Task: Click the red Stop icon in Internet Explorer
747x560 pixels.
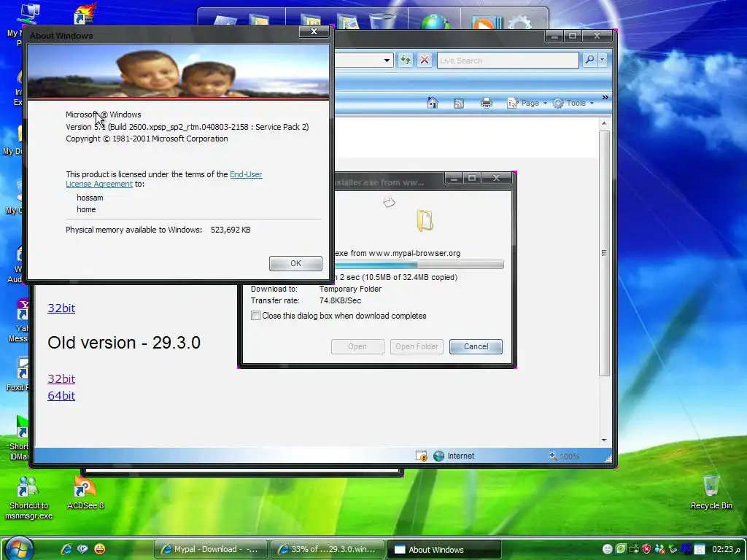Action: coord(425,60)
